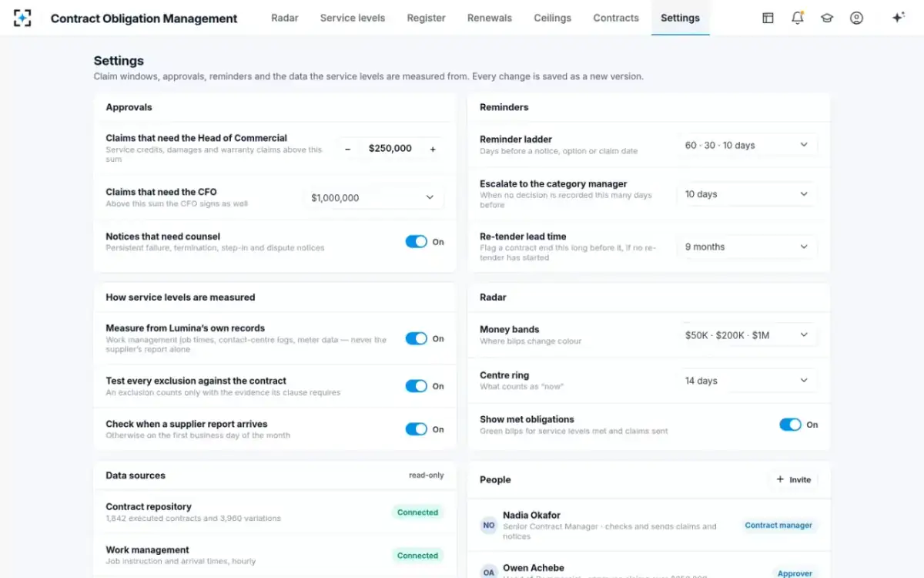
Task: Disable Measure from Lumina's own records
Action: [417, 338]
